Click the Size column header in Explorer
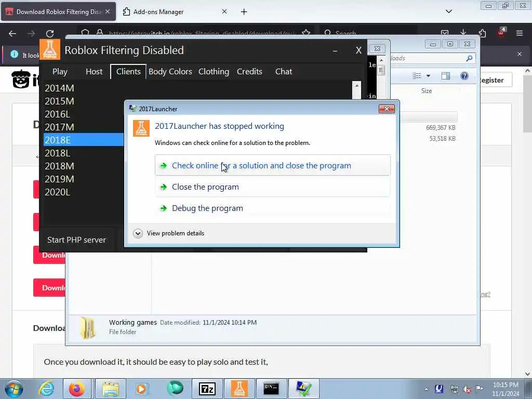 [427, 91]
